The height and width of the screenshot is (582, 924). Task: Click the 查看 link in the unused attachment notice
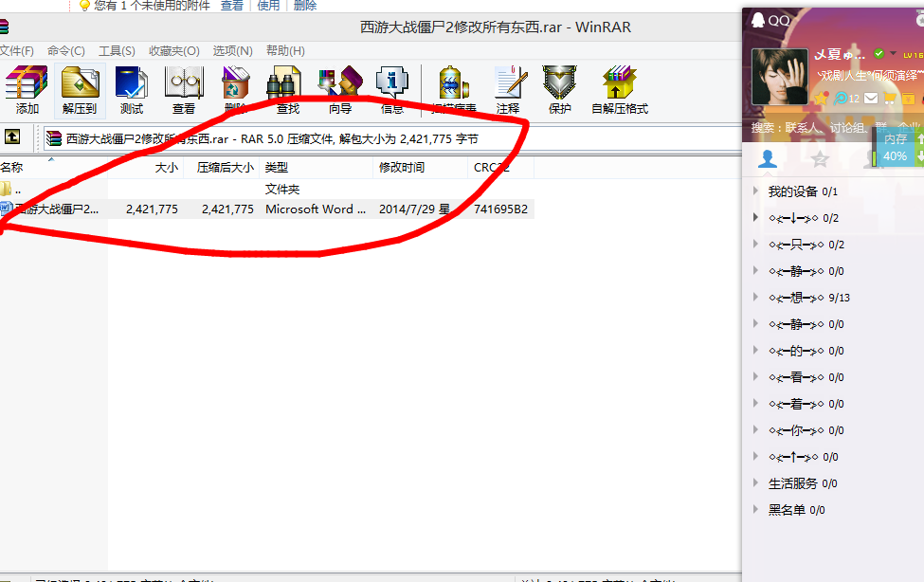point(231,6)
